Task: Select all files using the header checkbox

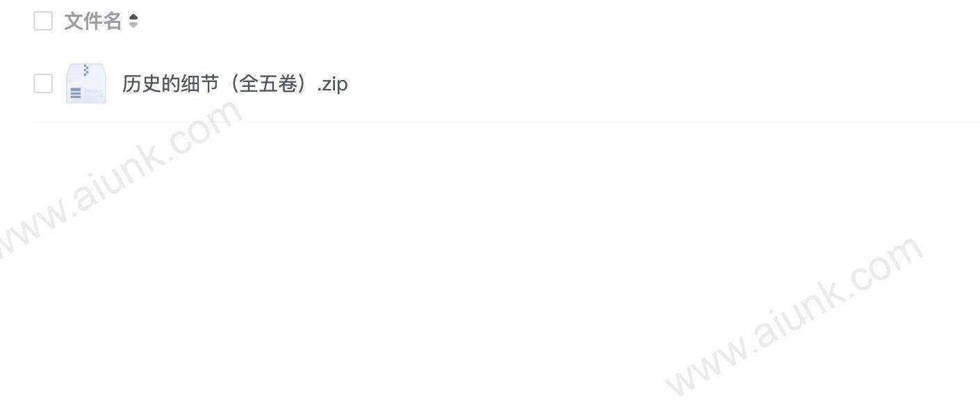Action: coord(43,21)
